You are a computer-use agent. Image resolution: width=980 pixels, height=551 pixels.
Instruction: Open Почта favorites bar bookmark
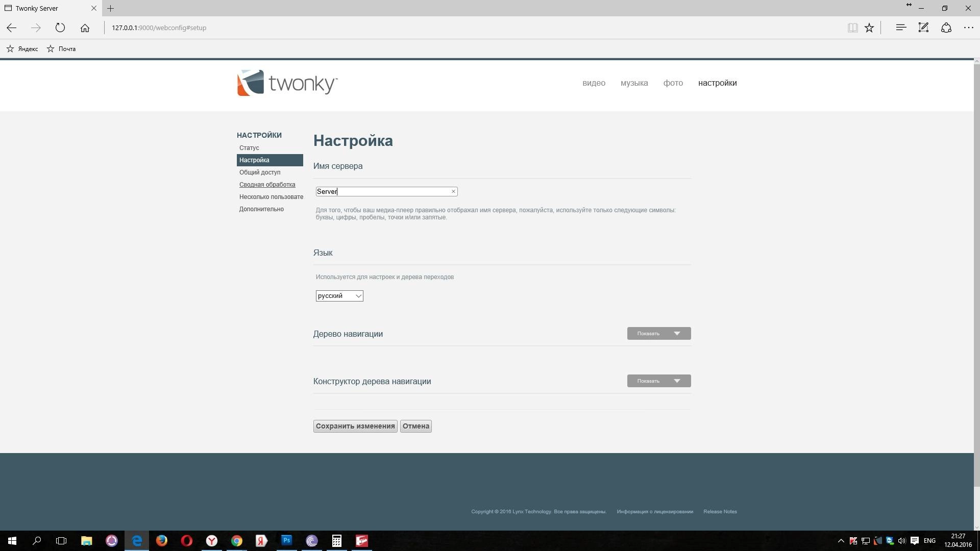61,49
